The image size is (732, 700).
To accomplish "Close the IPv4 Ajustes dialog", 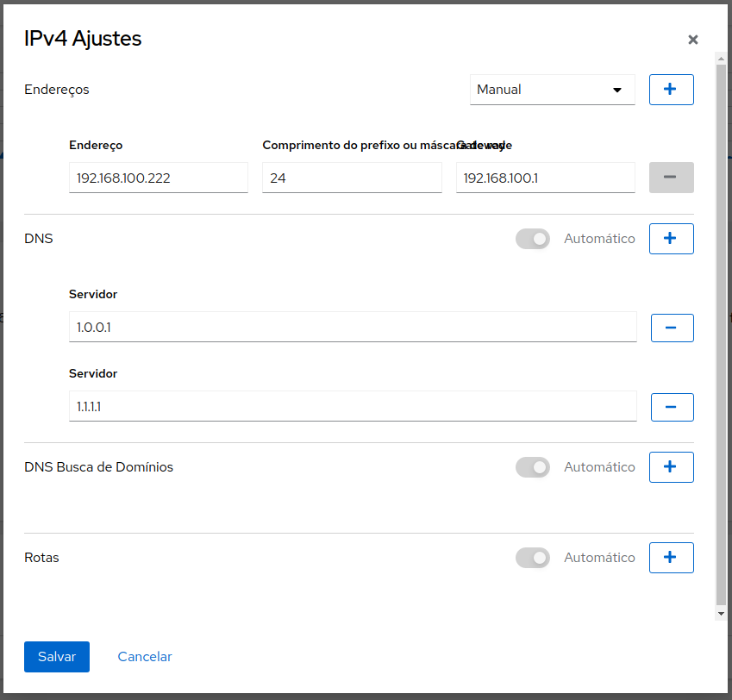I will [x=693, y=40].
